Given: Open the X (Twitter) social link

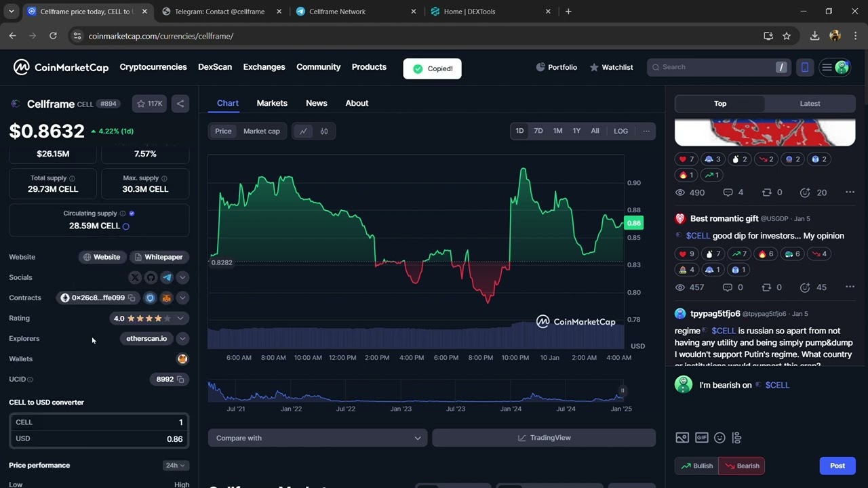Looking at the screenshot, I should [135, 277].
